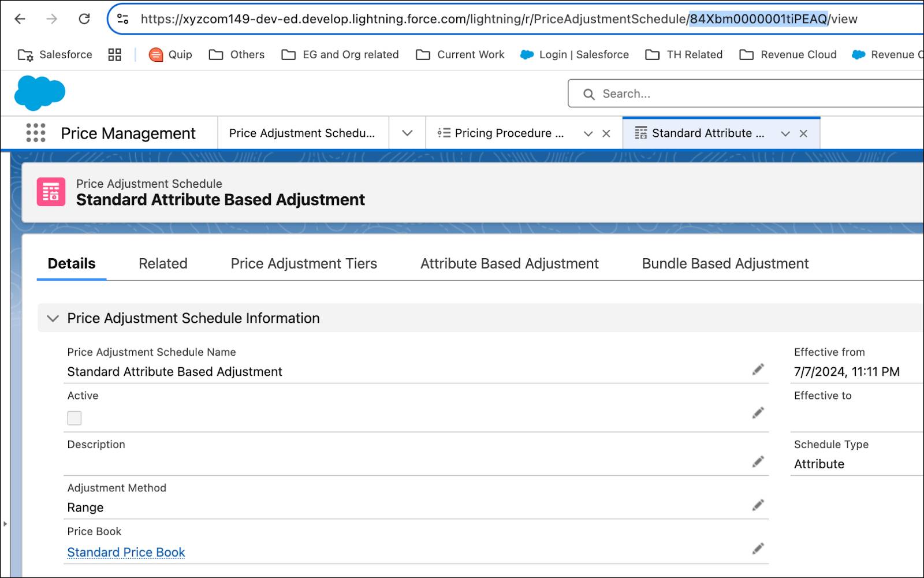Open the TH Related bookmark folder
The width and height of the screenshot is (924, 578).
pos(684,54)
